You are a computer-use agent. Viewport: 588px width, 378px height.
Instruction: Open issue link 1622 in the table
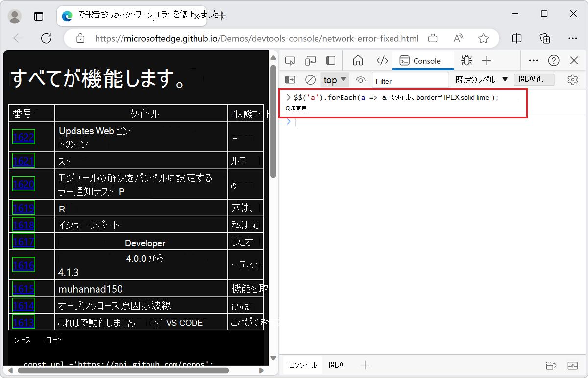click(x=23, y=137)
